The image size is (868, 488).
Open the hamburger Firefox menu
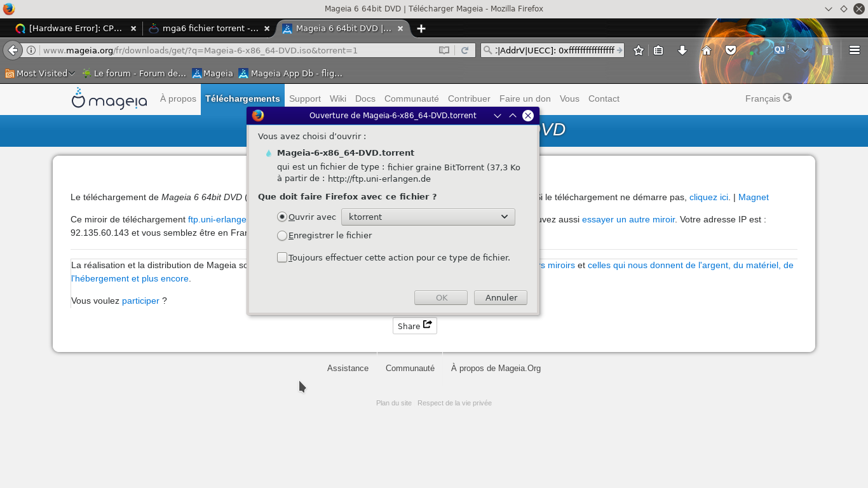coord(855,50)
